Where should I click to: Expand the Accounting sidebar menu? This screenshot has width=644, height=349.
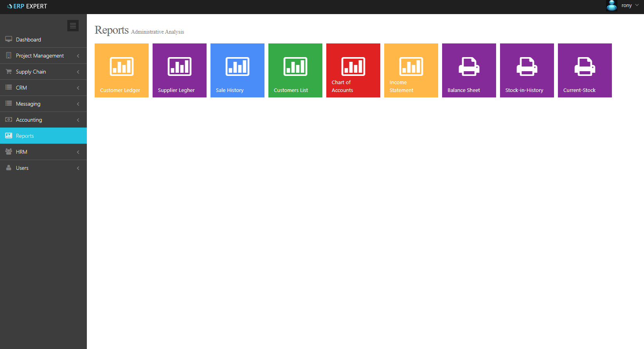(43, 120)
